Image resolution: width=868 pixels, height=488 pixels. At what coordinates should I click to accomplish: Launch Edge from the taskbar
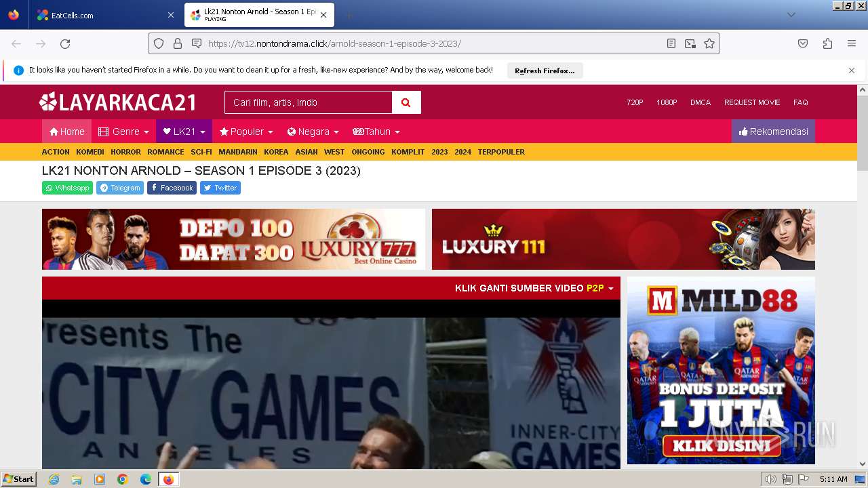point(146,479)
